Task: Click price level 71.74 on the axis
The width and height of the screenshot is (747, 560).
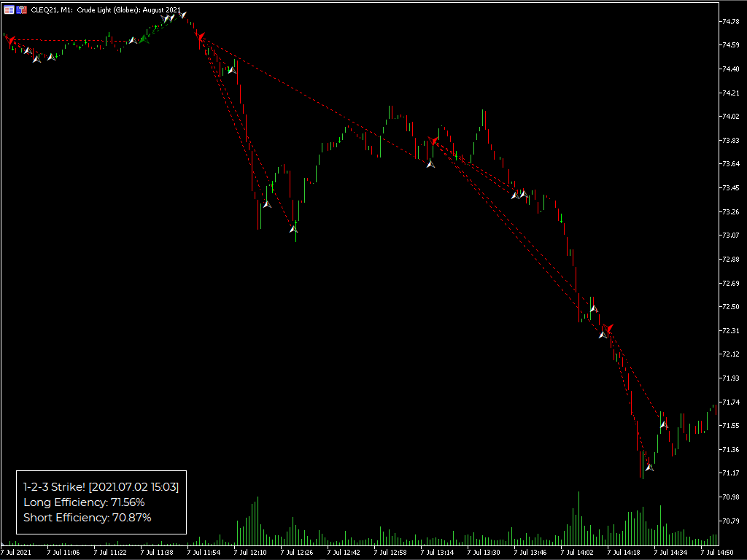Action: pos(731,402)
